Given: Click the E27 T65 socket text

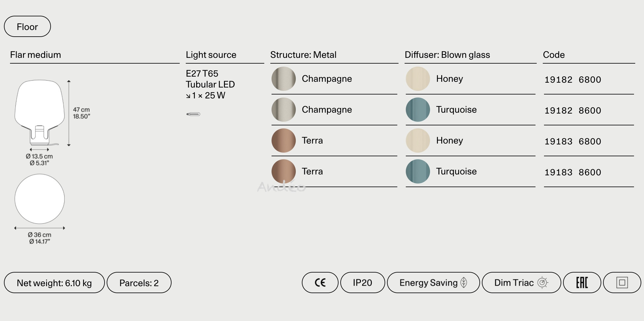Looking at the screenshot, I should click(202, 74).
